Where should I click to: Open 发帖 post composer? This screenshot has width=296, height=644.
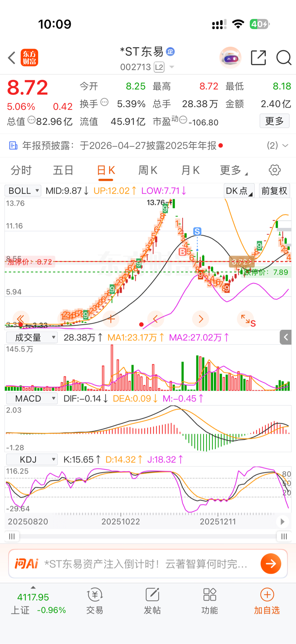(x=152, y=601)
